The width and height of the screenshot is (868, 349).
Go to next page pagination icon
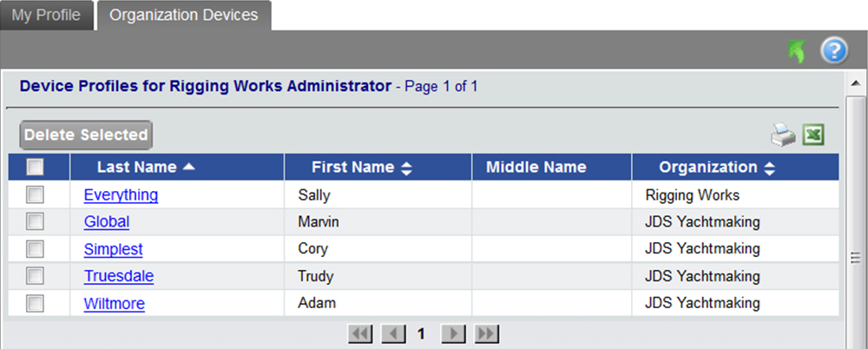click(454, 333)
